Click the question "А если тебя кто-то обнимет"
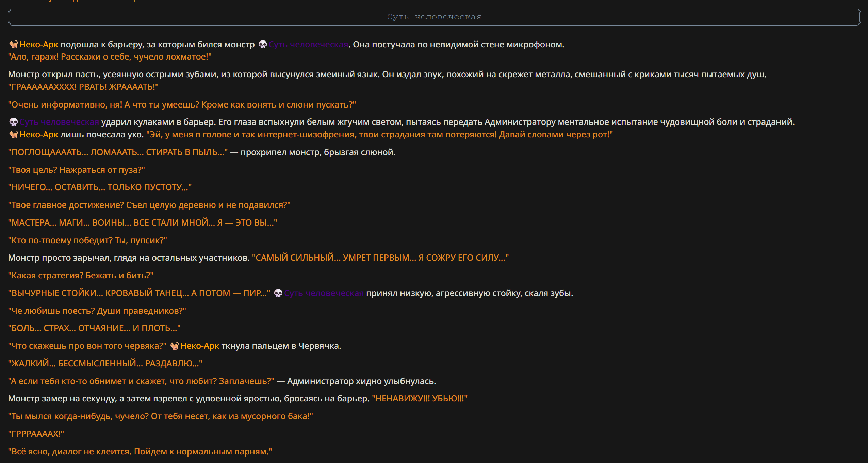Screen dimensions: 868x463 141,381
